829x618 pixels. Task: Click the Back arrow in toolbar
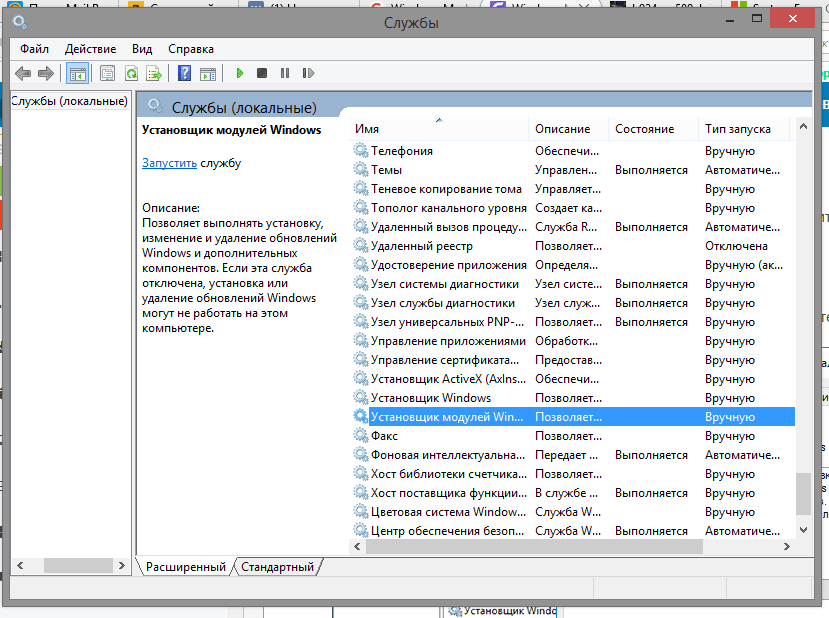click(x=23, y=73)
